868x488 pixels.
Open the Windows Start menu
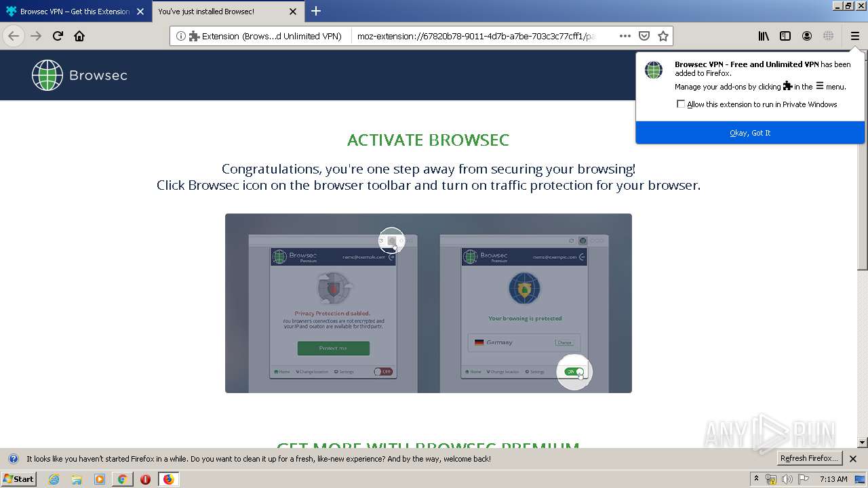coord(18,479)
